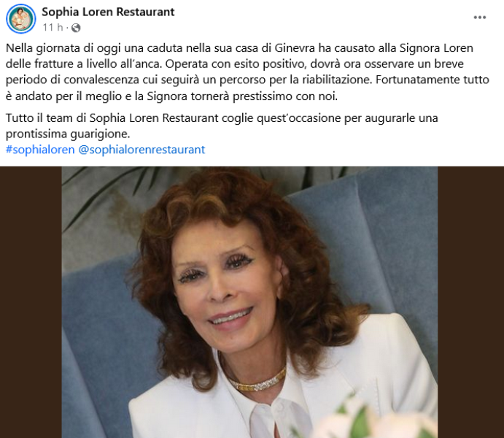504x438 pixels.
Task: Open the Sophia Loren Restaurant page name
Action: tap(108, 12)
